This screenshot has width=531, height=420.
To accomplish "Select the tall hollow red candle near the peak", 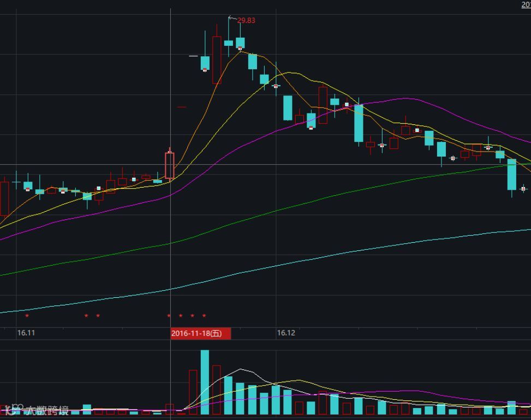I will point(217,60).
